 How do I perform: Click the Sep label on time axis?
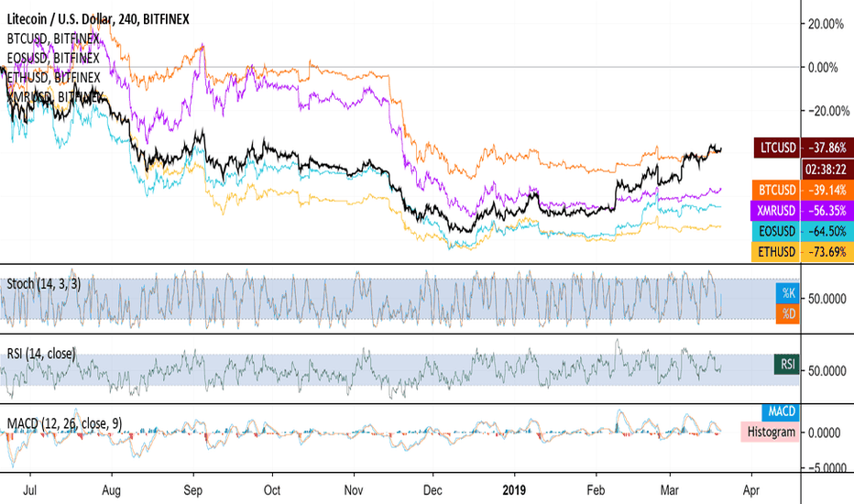[192, 490]
